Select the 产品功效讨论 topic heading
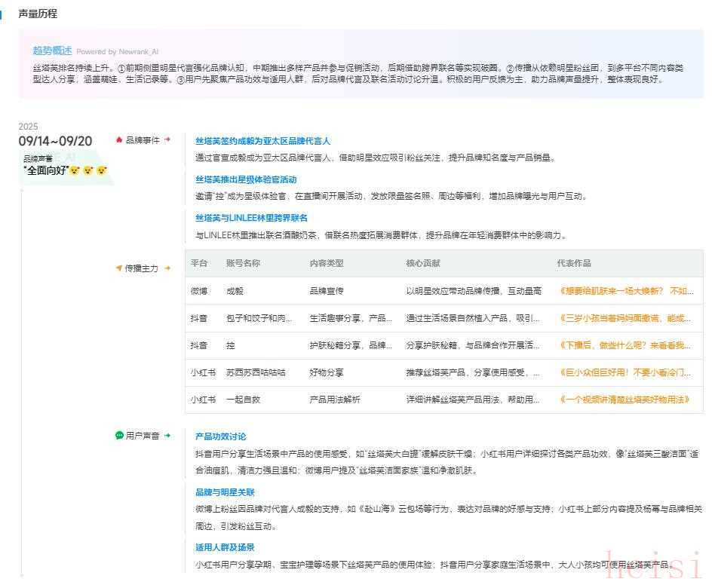This screenshot has width=715, height=588. 220,436
